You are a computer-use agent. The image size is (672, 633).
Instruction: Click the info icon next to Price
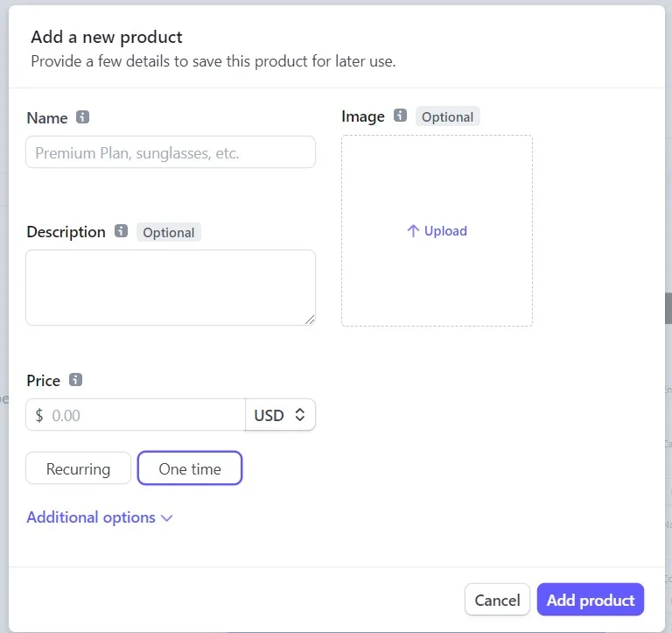[x=76, y=380]
